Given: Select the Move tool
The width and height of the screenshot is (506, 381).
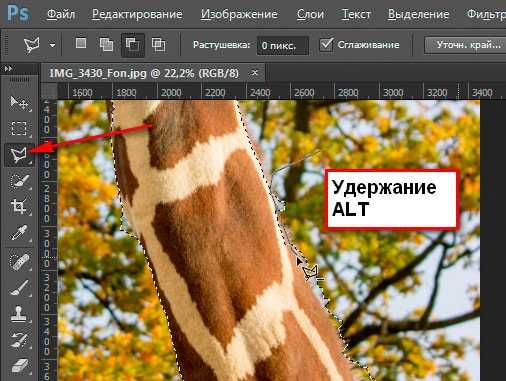Looking at the screenshot, I should tap(19, 103).
